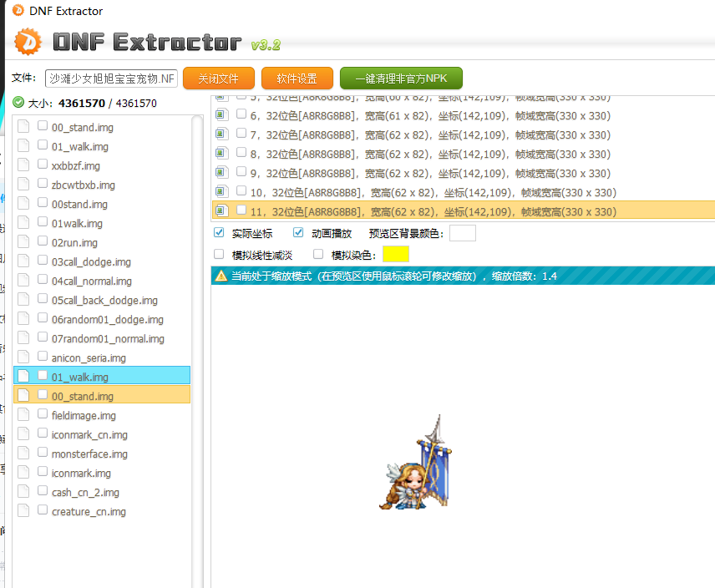This screenshot has height=588, width=715.
Task: Tick the checkbox for frame 11
Action: tap(241, 210)
